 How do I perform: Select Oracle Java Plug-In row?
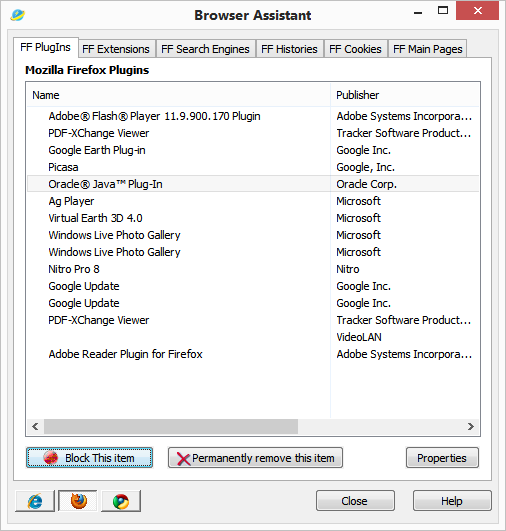click(253, 184)
